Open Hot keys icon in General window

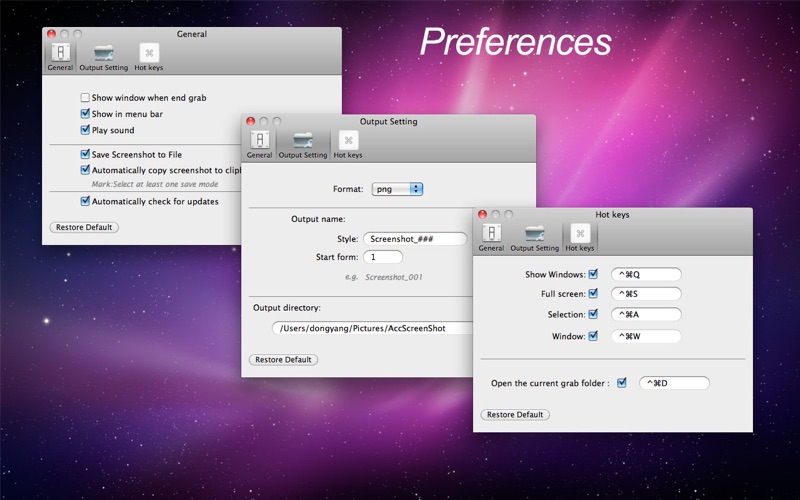point(149,53)
